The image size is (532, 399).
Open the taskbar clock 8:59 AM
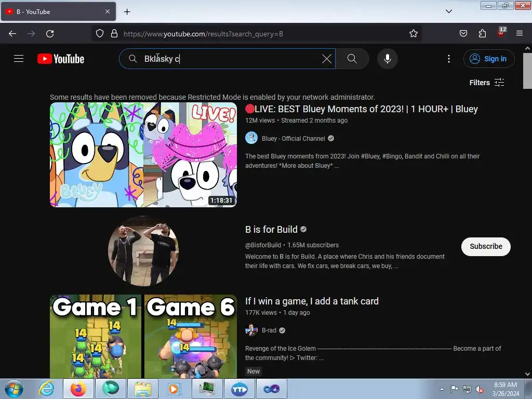coord(506,389)
